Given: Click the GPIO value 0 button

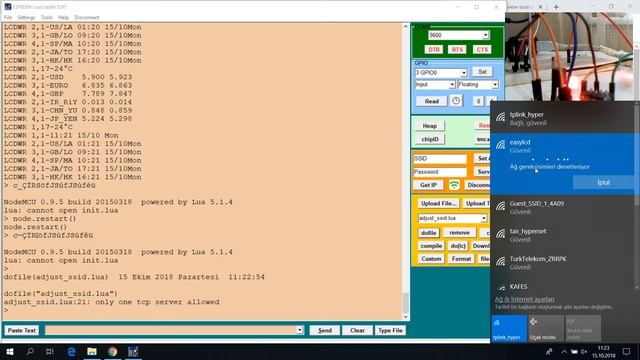Looking at the screenshot, I should click(478, 101).
